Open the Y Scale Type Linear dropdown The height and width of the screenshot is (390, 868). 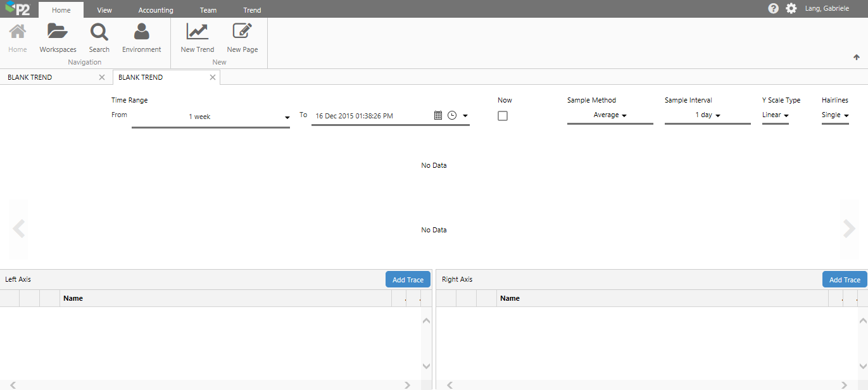pos(775,115)
